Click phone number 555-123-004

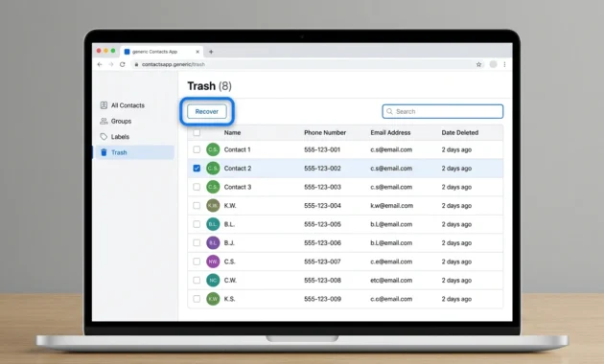322,206
